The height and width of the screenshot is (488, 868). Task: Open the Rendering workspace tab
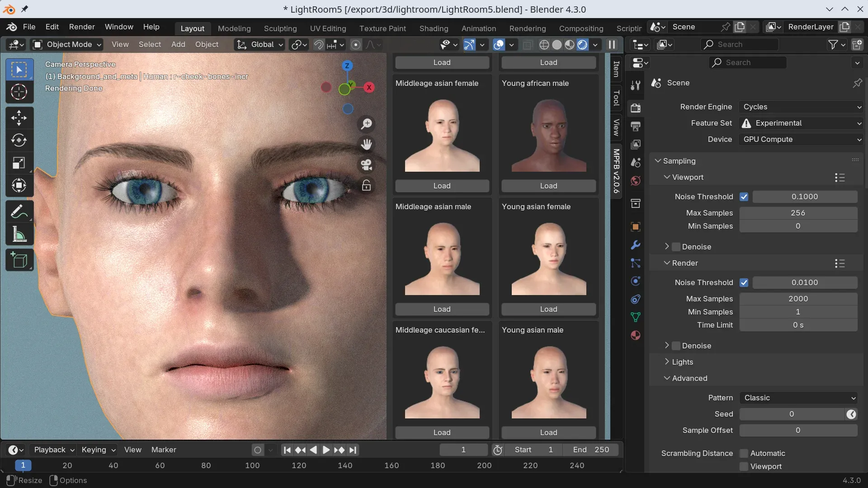(x=528, y=28)
